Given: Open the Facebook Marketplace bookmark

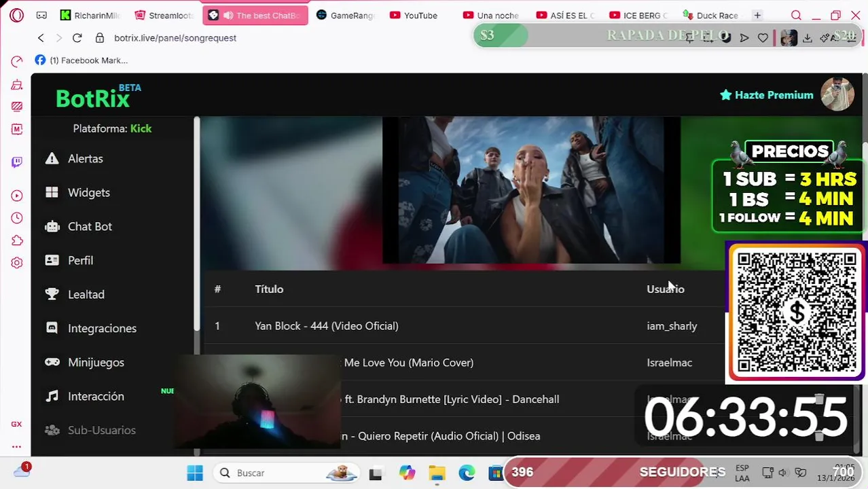Looking at the screenshot, I should click(81, 60).
